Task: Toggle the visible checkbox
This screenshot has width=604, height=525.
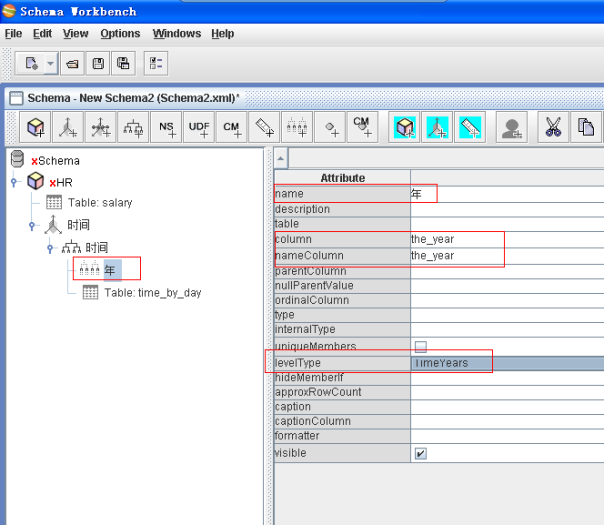Action: (x=421, y=453)
